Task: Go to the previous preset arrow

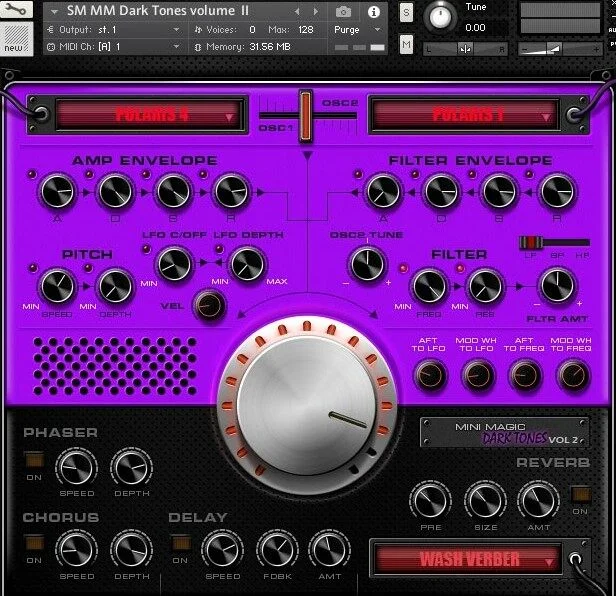Action: point(297,12)
